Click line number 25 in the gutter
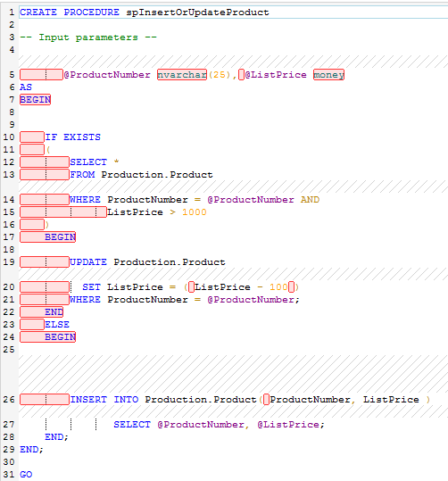This screenshot has height=481, width=448. pos(9,350)
